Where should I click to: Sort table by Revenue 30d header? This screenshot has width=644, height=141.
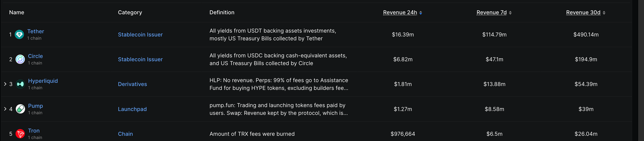click(583, 13)
